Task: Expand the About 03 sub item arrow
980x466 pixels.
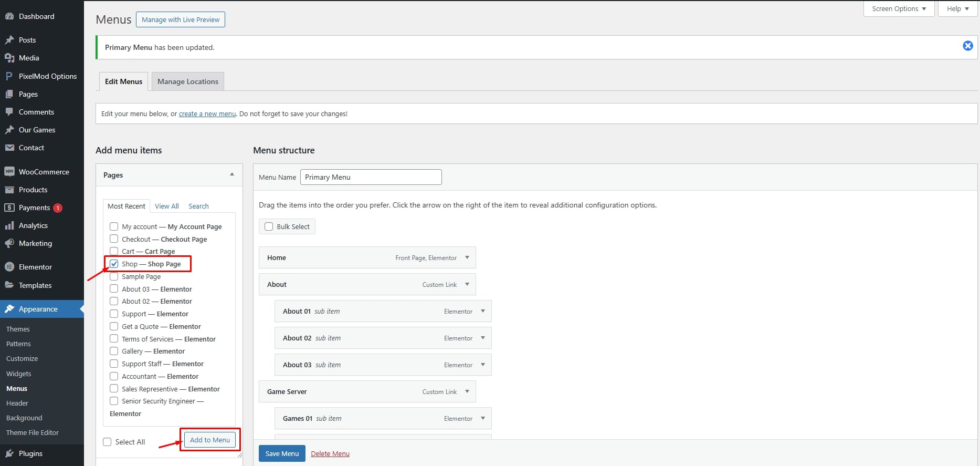Action: tap(483, 365)
